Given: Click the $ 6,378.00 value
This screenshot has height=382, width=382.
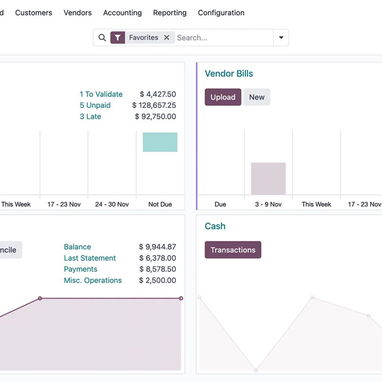Looking at the screenshot, I should click(158, 258).
